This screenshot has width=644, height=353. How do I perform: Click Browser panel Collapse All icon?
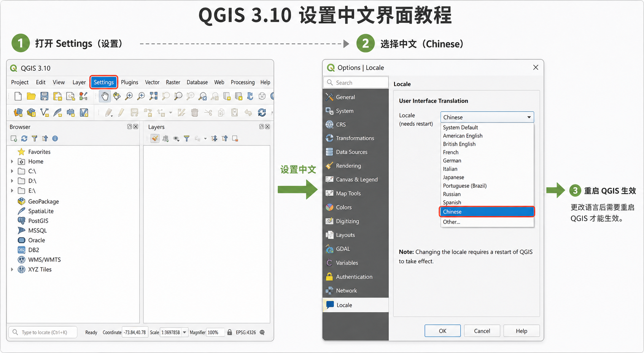tap(45, 139)
